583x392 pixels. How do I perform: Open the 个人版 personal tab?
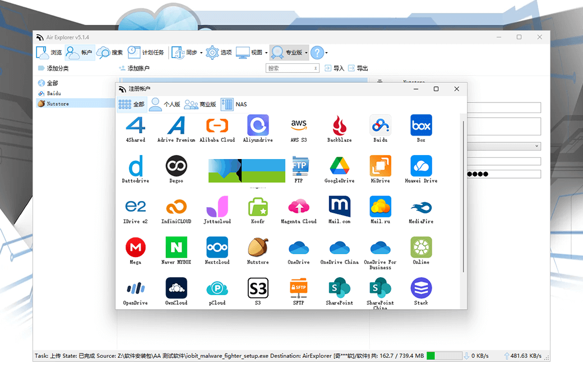coord(165,104)
